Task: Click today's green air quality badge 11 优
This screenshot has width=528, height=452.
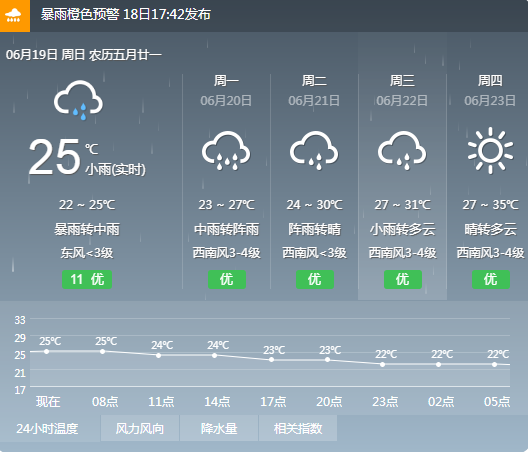Action: point(87,279)
